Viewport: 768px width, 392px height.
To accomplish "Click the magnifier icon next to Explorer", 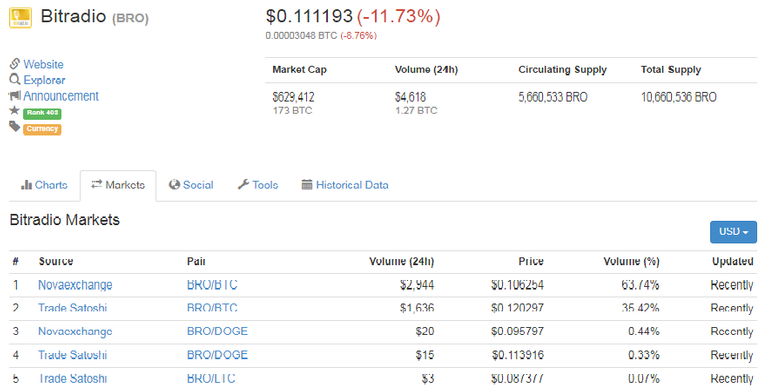I will (x=15, y=79).
